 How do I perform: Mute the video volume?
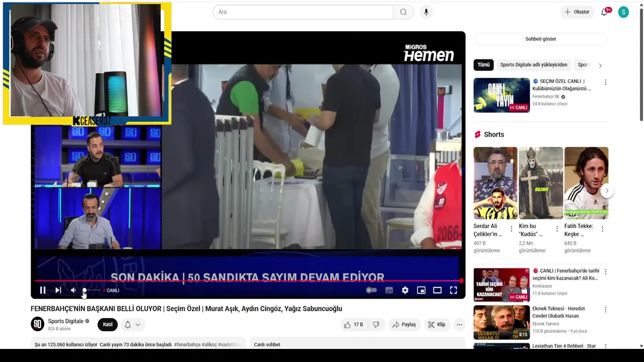click(x=73, y=290)
